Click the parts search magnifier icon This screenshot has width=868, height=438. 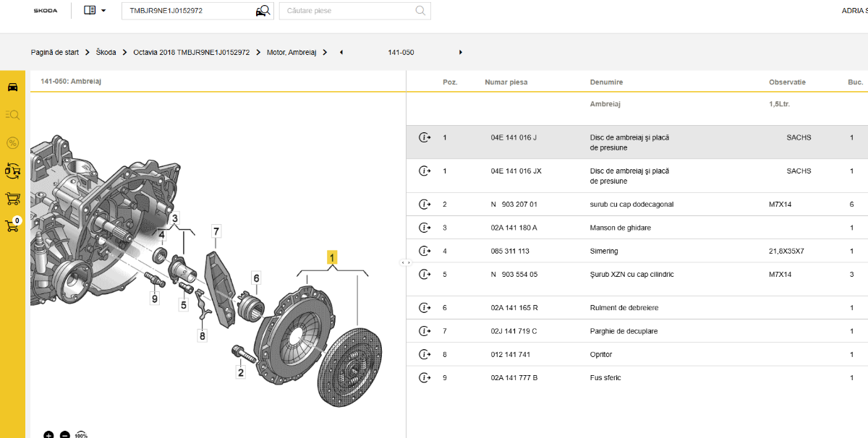click(x=420, y=11)
